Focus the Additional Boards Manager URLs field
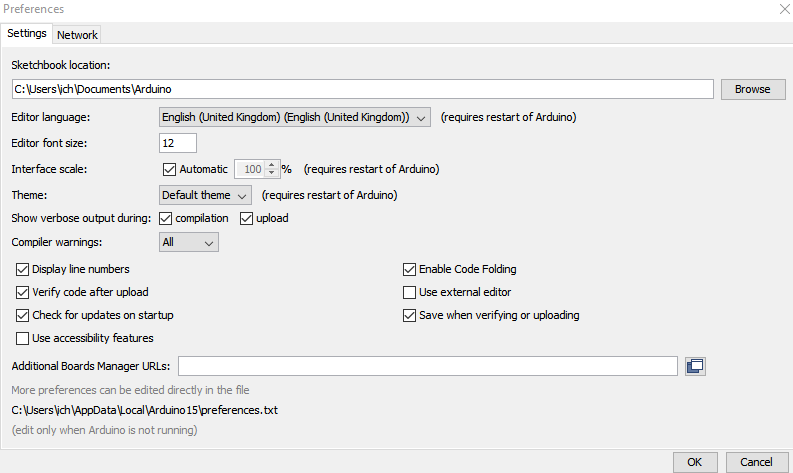Screen dimensions: 793x473 click(x=427, y=366)
